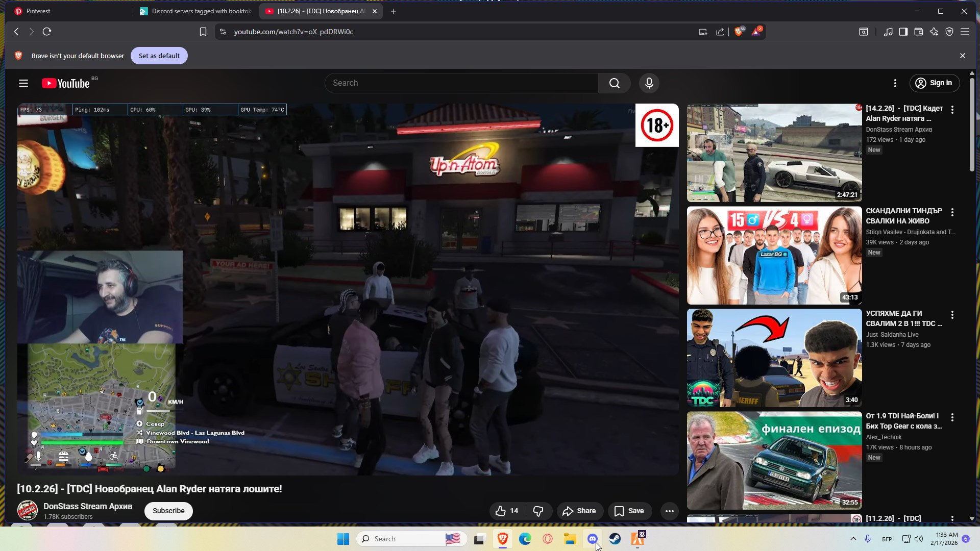This screenshot has width=980, height=551.
Task: Open Discord from taskbar
Action: (x=593, y=539)
